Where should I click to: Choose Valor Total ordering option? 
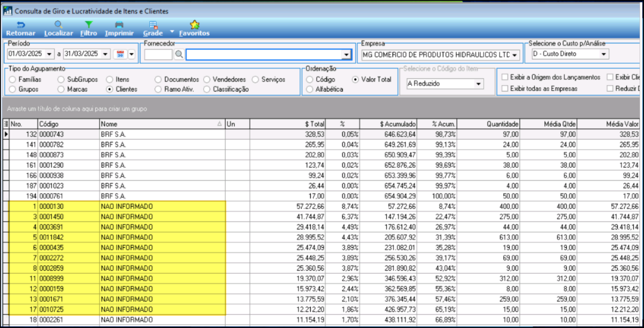point(372,79)
